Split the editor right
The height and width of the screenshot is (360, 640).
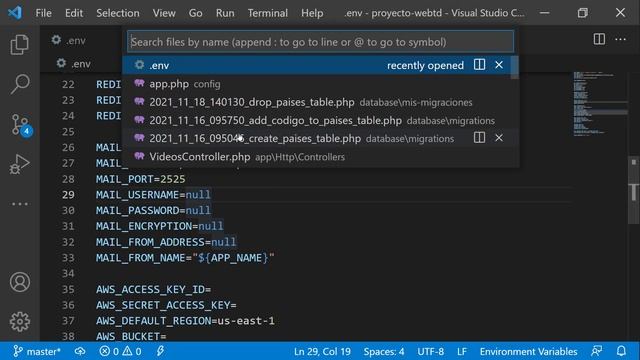point(599,39)
